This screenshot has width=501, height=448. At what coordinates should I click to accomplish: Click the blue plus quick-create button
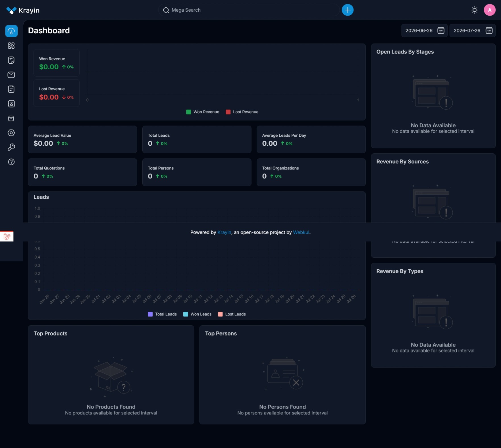pyautogui.click(x=348, y=10)
